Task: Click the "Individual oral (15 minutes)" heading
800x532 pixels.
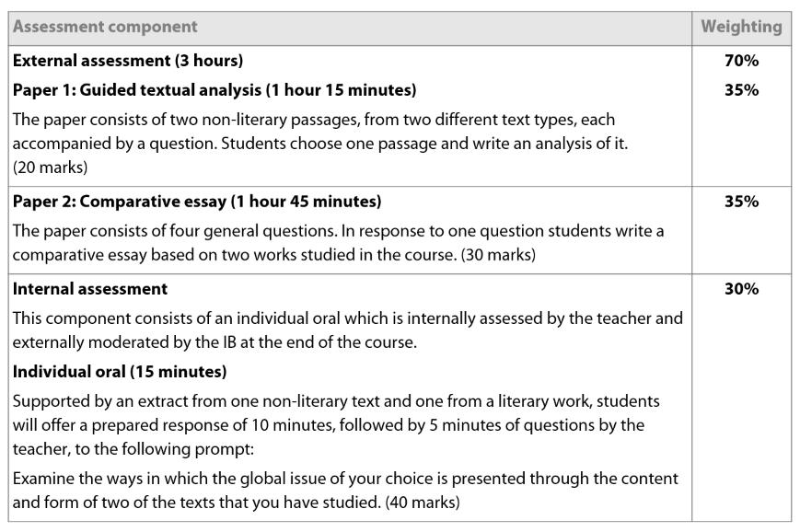Action: coord(120,372)
